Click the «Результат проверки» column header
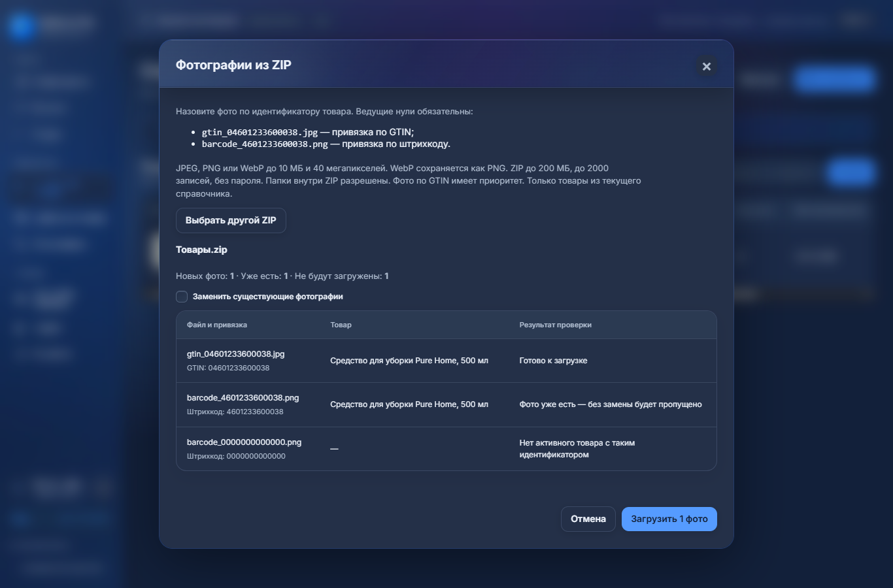The width and height of the screenshot is (893, 588). [556, 325]
